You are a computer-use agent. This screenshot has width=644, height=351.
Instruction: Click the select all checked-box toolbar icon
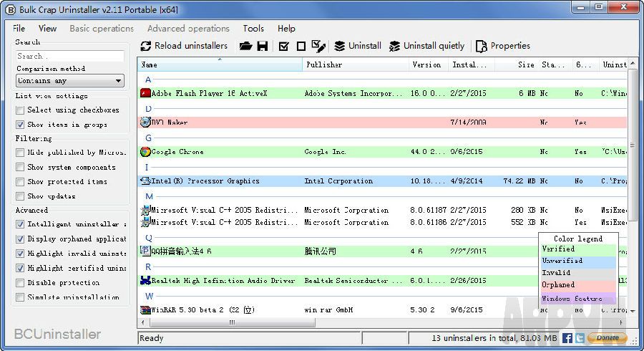(x=284, y=46)
